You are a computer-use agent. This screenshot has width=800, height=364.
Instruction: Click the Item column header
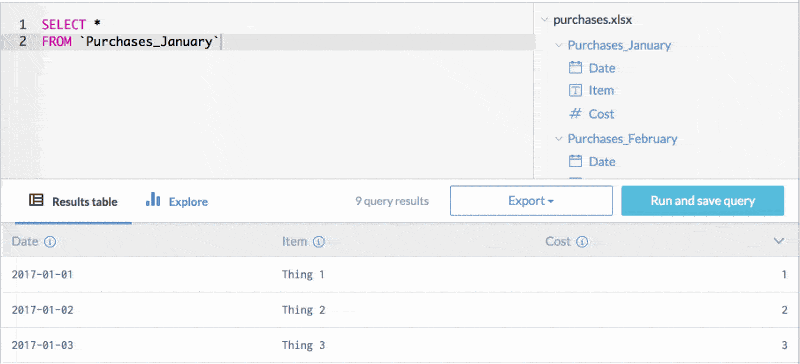[295, 241]
